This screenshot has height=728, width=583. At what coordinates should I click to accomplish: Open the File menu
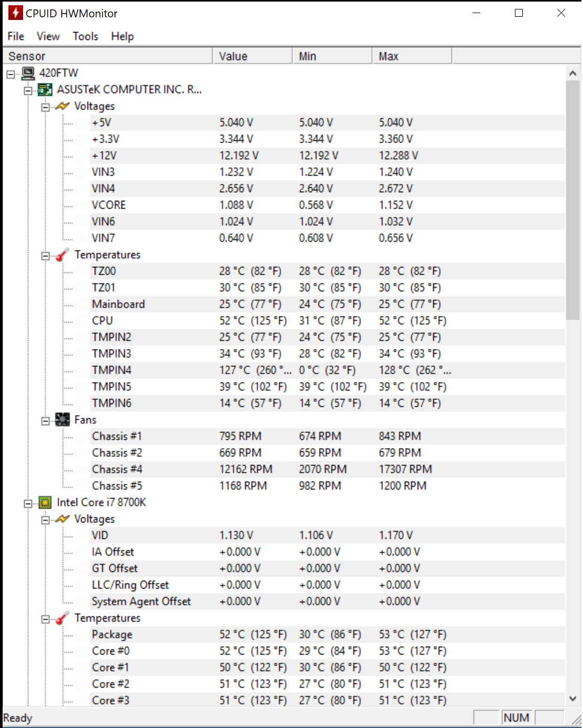[x=16, y=36]
